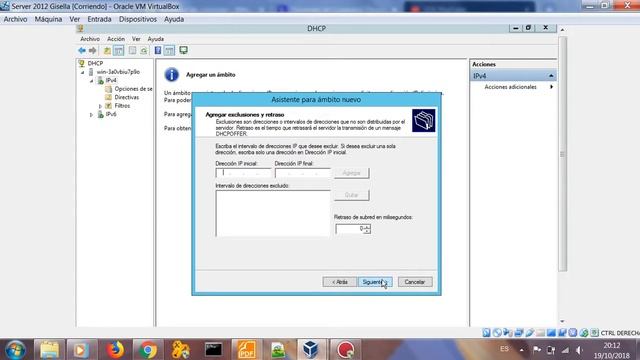Screen dimensions: 640x360
Task: Open Help via blue question-mark toolbar icon
Action: [x=158, y=50]
